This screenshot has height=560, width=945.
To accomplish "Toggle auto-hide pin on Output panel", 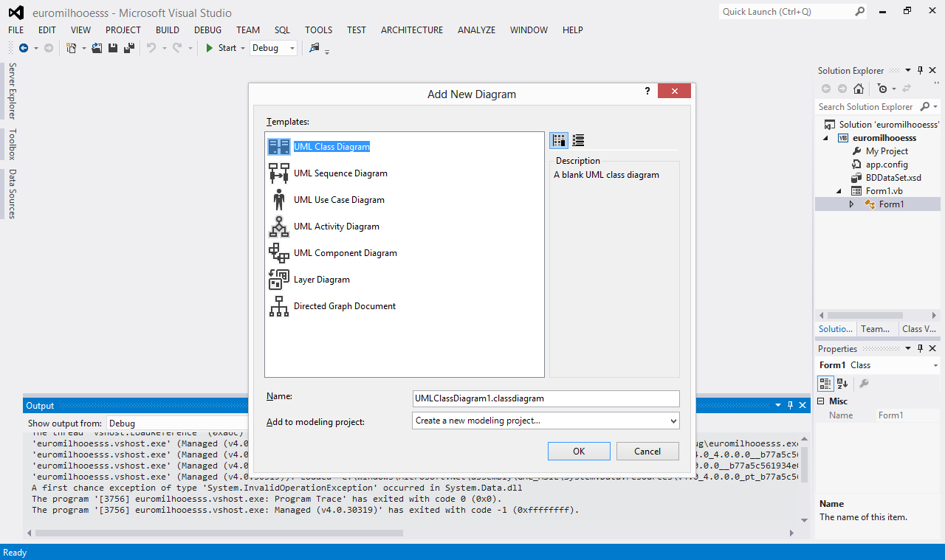I will tap(790, 406).
